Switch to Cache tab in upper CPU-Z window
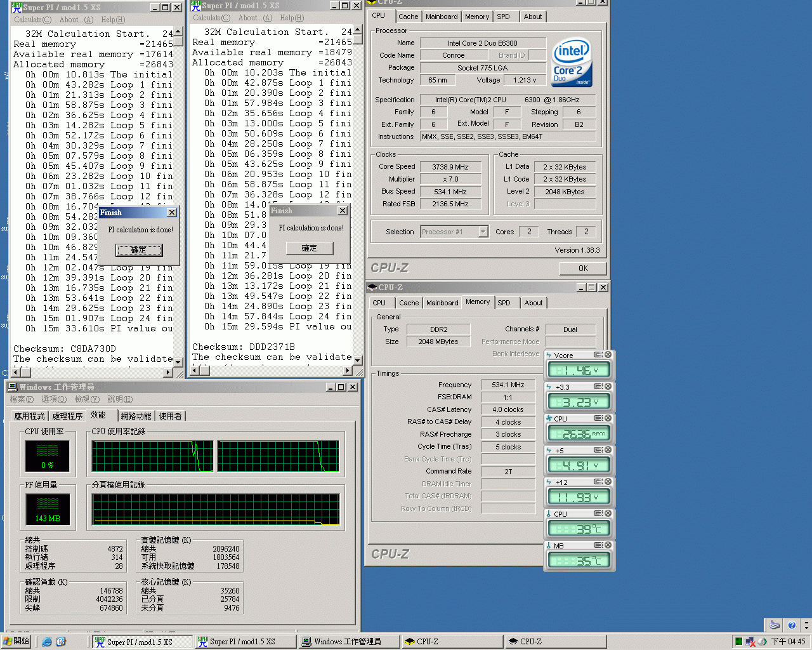The height and width of the screenshot is (650, 812). point(409,17)
